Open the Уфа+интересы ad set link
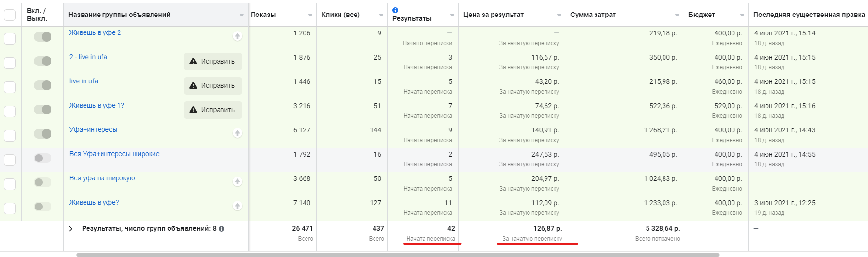 [93, 130]
